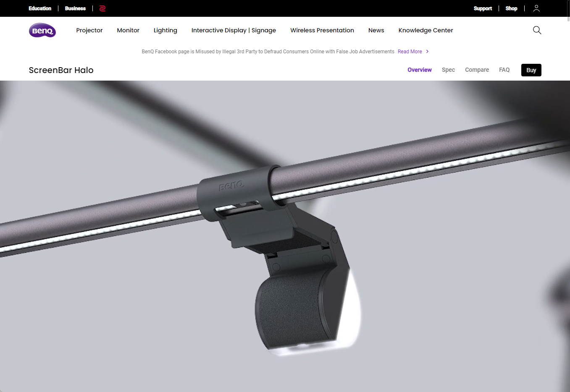Switch to the FAQ tab
This screenshot has width=570, height=392.
pyautogui.click(x=504, y=70)
